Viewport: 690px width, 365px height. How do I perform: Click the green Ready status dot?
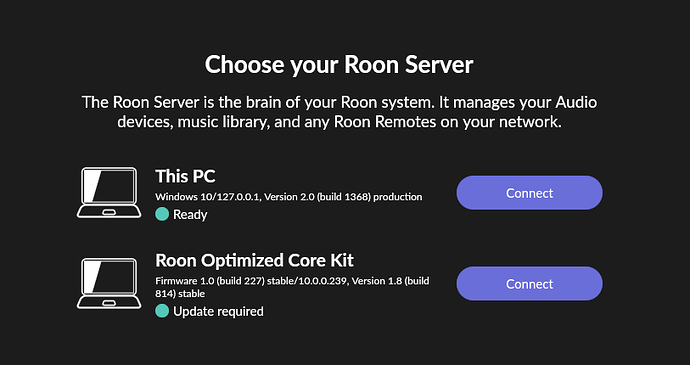pyautogui.click(x=162, y=214)
